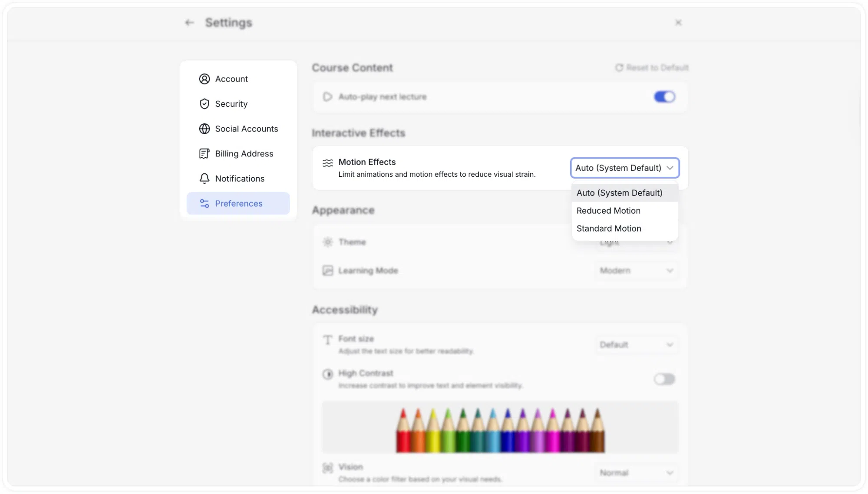Enable the High Contrast toggle
Viewport: 868px width, 494px height.
(x=664, y=379)
